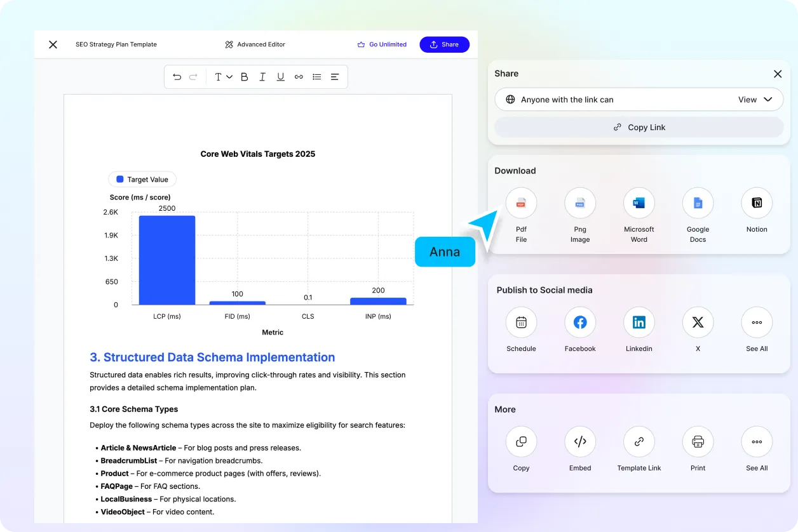798x532 pixels.
Task: Get the Template Link
Action: click(639, 442)
